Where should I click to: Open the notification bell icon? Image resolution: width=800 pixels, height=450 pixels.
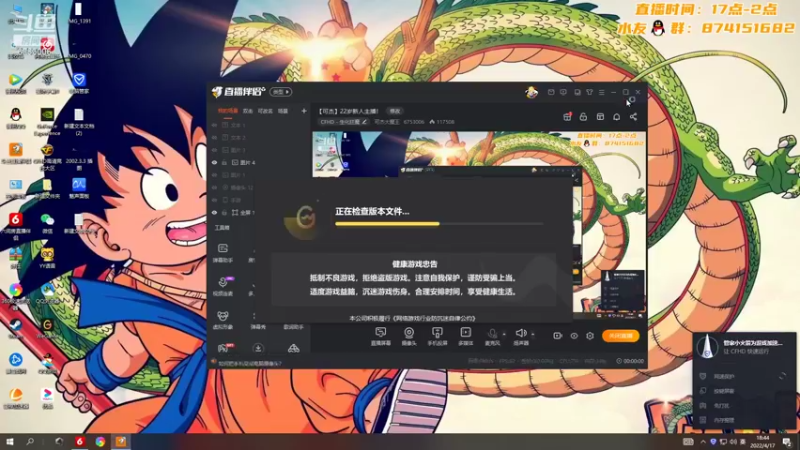point(616,117)
